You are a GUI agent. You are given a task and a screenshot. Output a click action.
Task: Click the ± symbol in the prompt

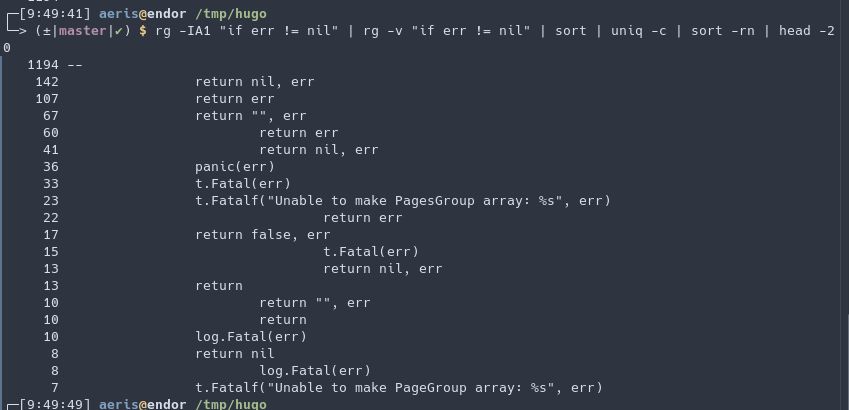[x=46, y=31]
